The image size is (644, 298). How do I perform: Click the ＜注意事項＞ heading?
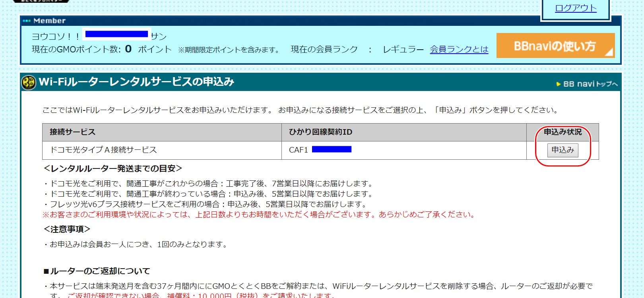(x=67, y=229)
